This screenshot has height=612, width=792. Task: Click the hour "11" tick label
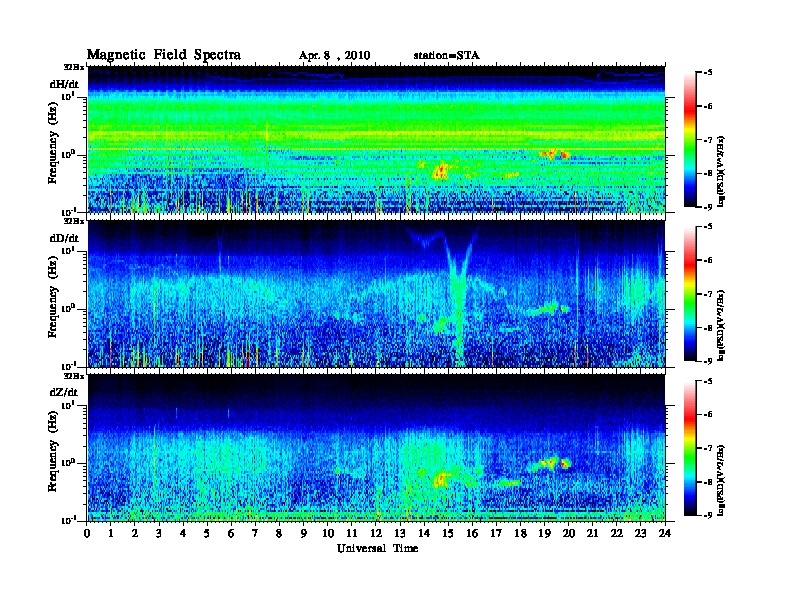coord(352,534)
